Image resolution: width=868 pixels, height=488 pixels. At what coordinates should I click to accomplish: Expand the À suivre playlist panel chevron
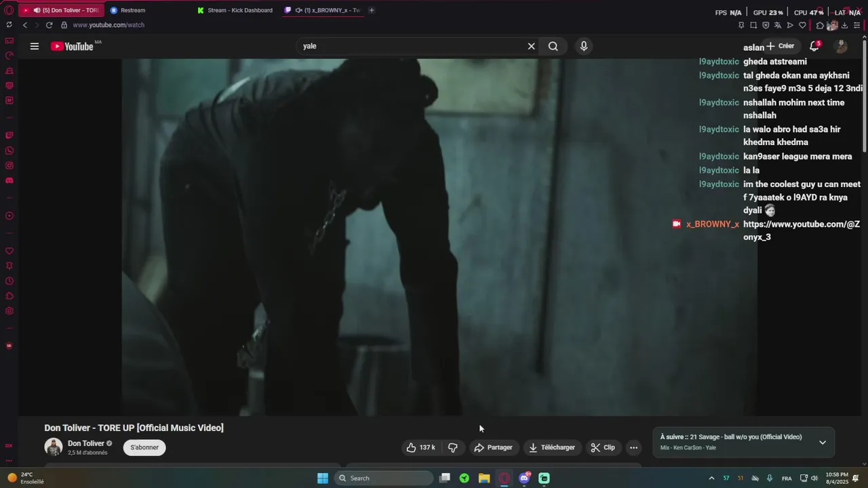[x=823, y=443]
